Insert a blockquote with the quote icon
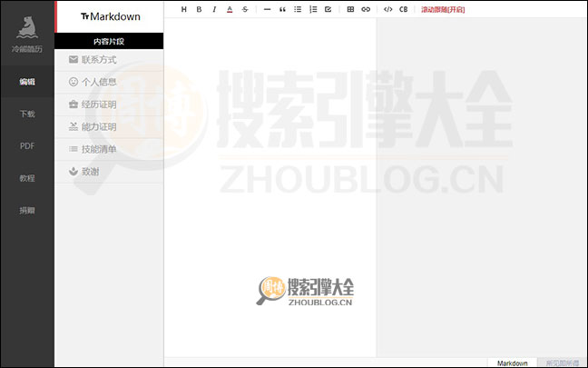Image resolution: width=588 pixels, height=368 pixels. tap(282, 9)
